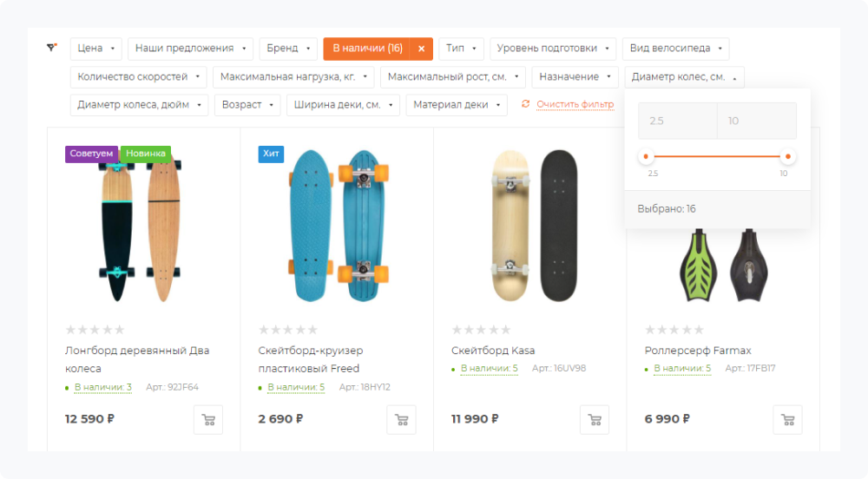Screen dimensions: 868x479
Task: Add Скейтборд Kasa to cart
Action: (595, 420)
